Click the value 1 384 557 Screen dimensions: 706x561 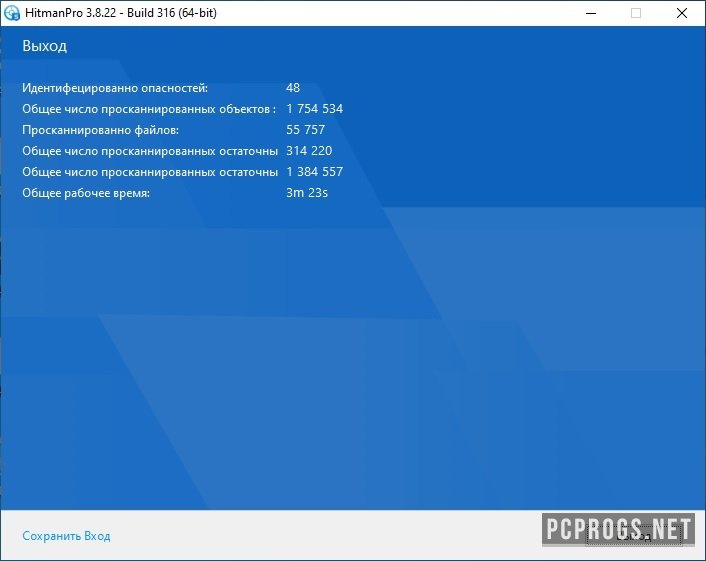[314, 172]
